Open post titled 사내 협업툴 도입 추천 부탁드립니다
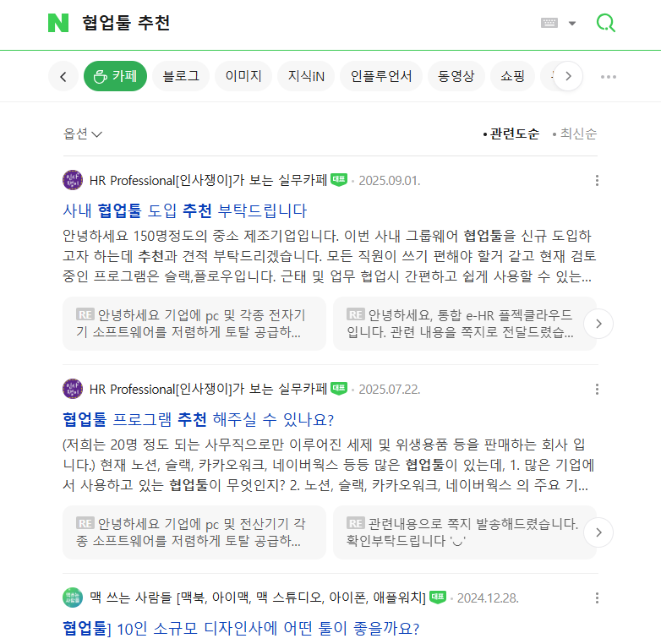 click(185, 210)
